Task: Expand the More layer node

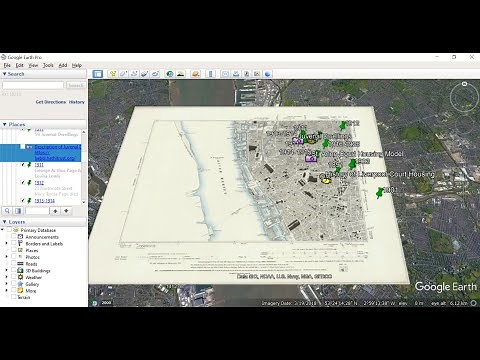Action: tap(7, 291)
